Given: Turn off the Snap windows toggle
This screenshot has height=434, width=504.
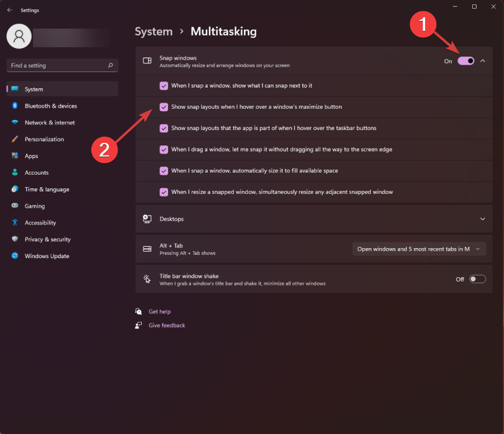Looking at the screenshot, I should click(465, 61).
